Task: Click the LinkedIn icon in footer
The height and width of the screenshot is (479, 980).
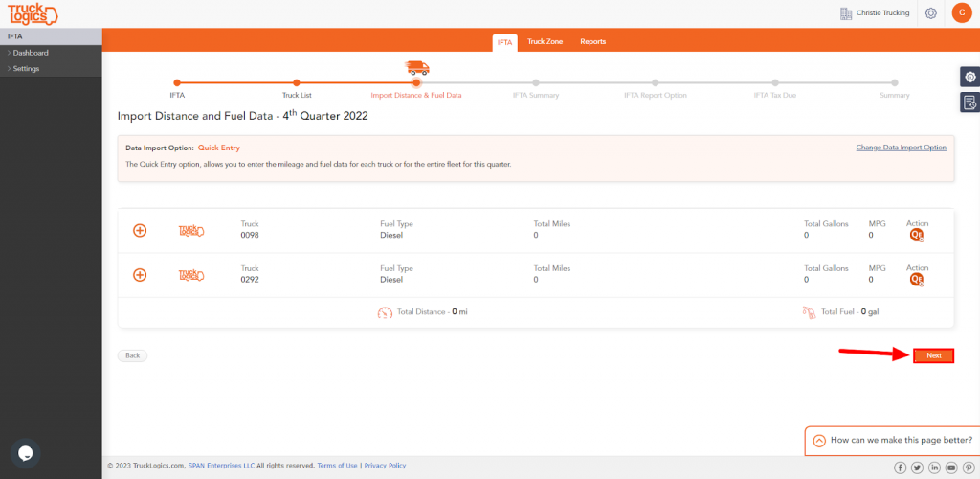Action: [x=934, y=468]
